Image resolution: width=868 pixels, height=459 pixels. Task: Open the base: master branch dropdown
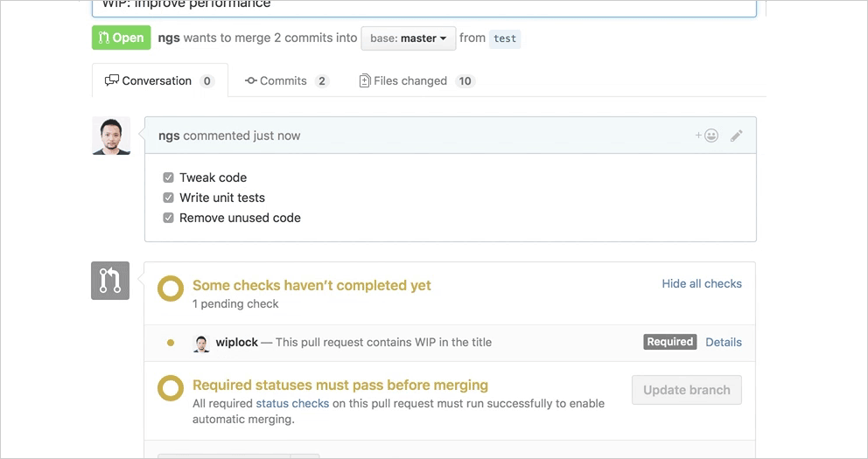tap(408, 38)
